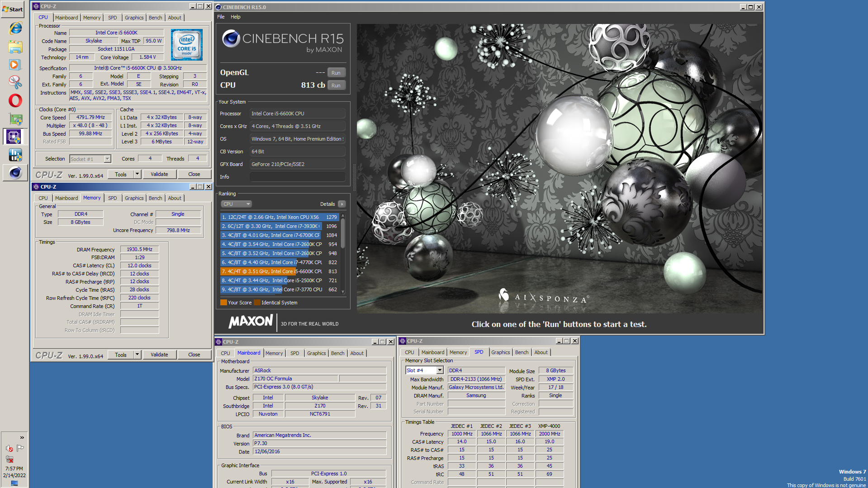Click Validate in the top CPU-Z window

[x=159, y=174]
